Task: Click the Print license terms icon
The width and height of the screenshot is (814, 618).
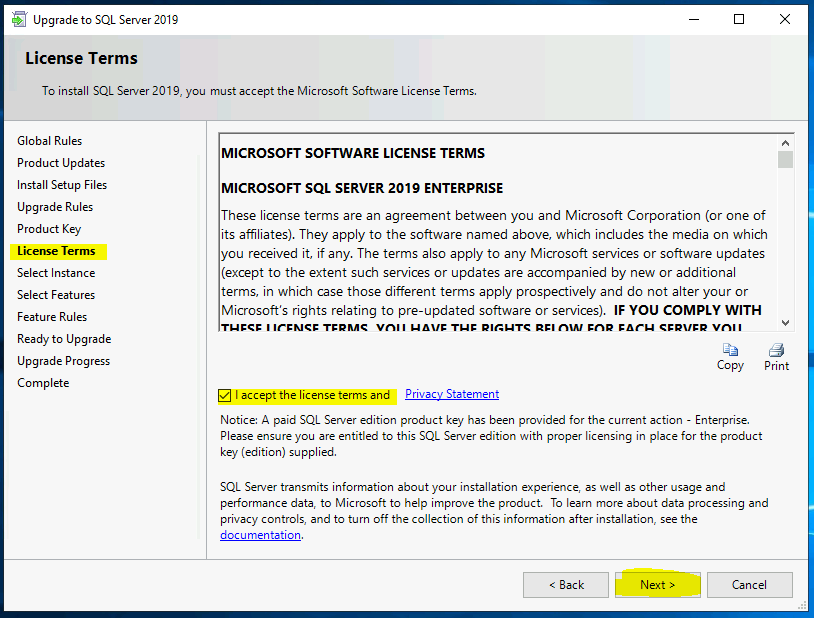Action: (776, 350)
